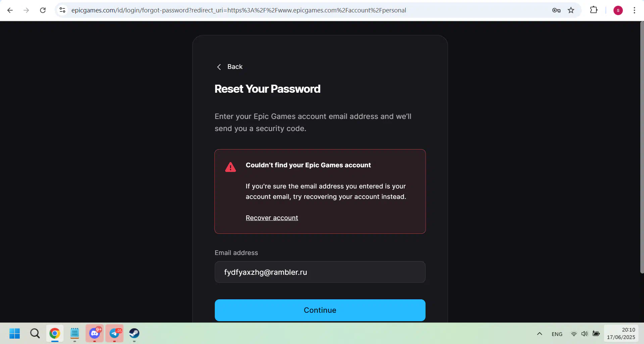Click the browser back arrow
This screenshot has height=344, width=644.
tap(10, 10)
